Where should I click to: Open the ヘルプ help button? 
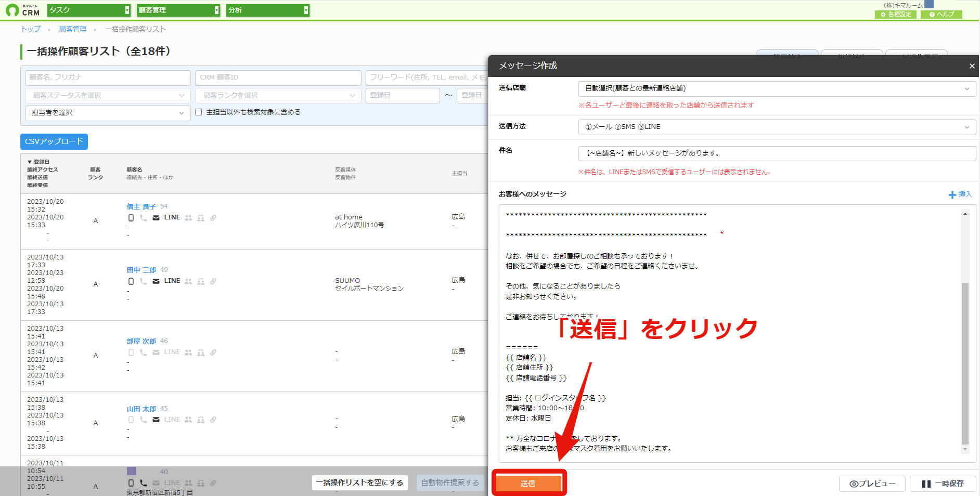coord(942,14)
